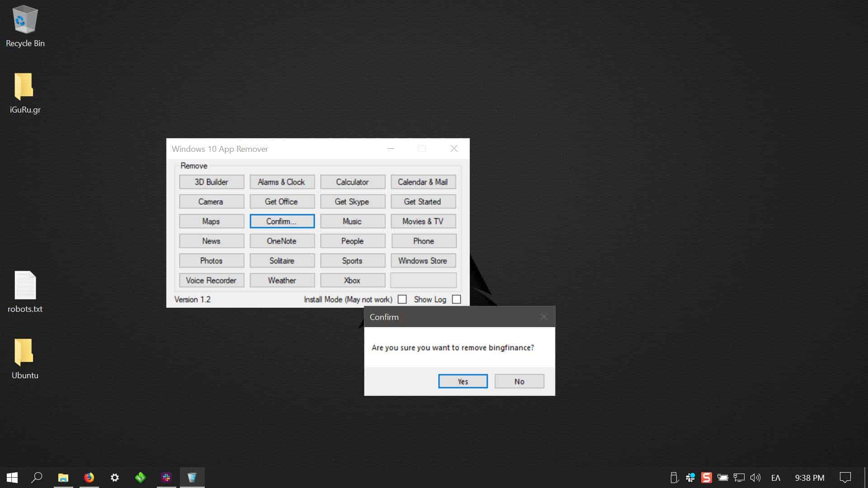Screen dimensions: 868x488
Task: Open Slack app button beside the green taskbar icon
Action: (166, 478)
